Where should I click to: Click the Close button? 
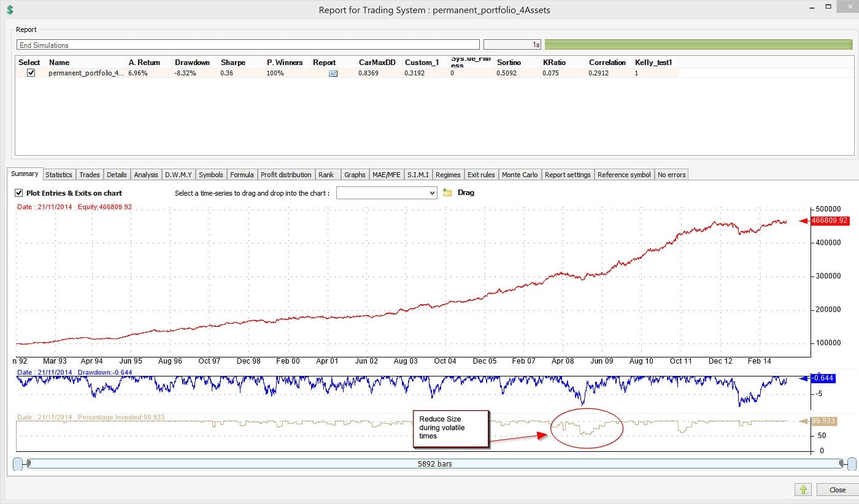pos(837,489)
